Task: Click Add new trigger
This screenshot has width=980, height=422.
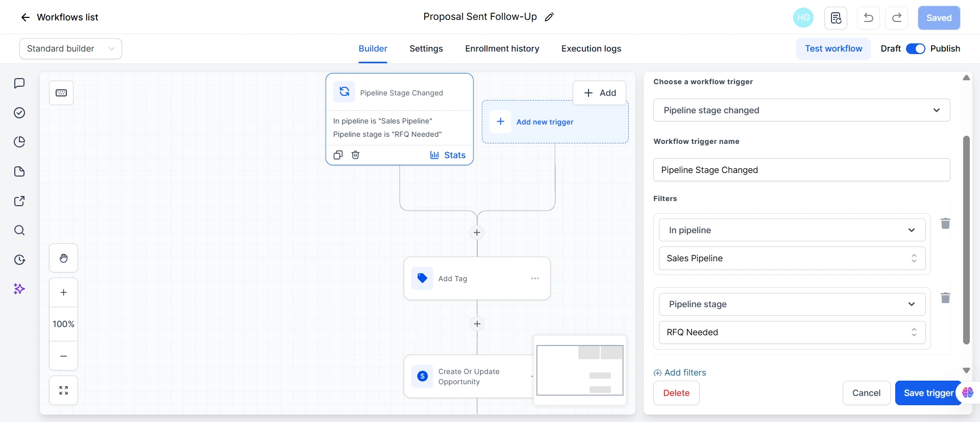Action: point(555,122)
